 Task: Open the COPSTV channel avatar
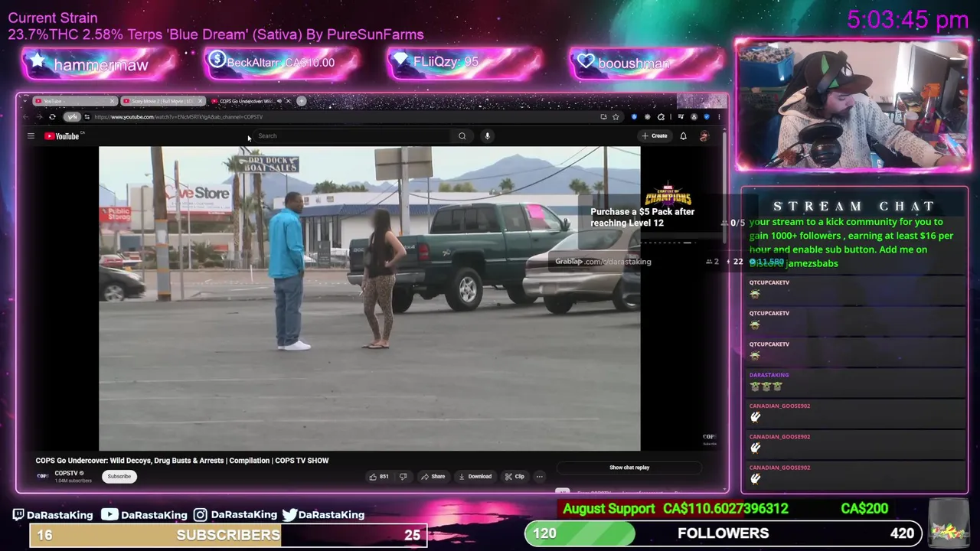tap(42, 477)
